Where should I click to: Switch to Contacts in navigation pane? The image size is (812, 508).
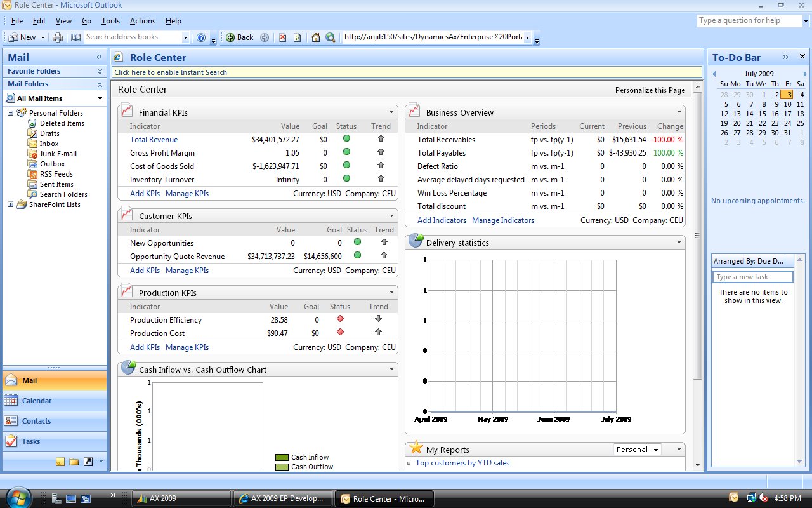tap(55, 421)
